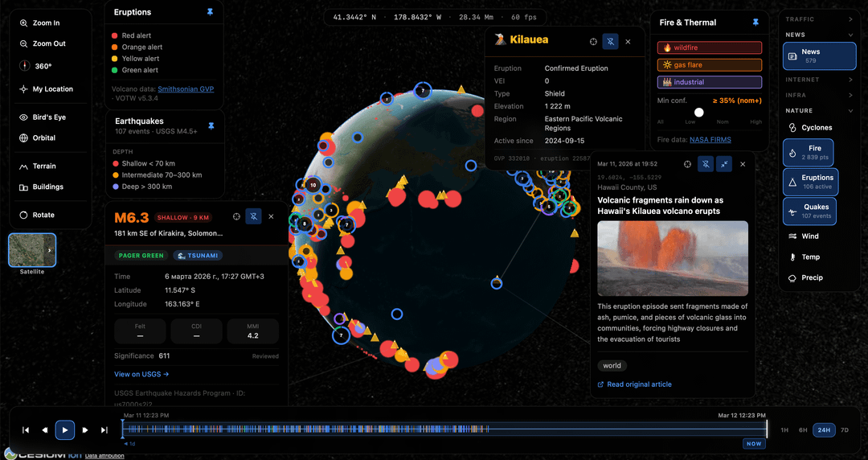
Task: Center map on Kilauea using target icon
Action: tap(593, 41)
